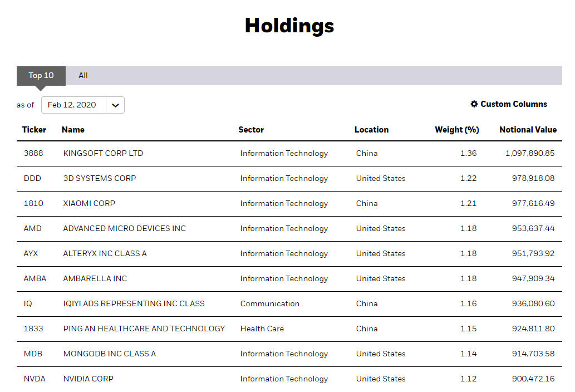The height and width of the screenshot is (392, 575).
Task: Click Ping An notional value 924,811.80
Action: pos(533,329)
